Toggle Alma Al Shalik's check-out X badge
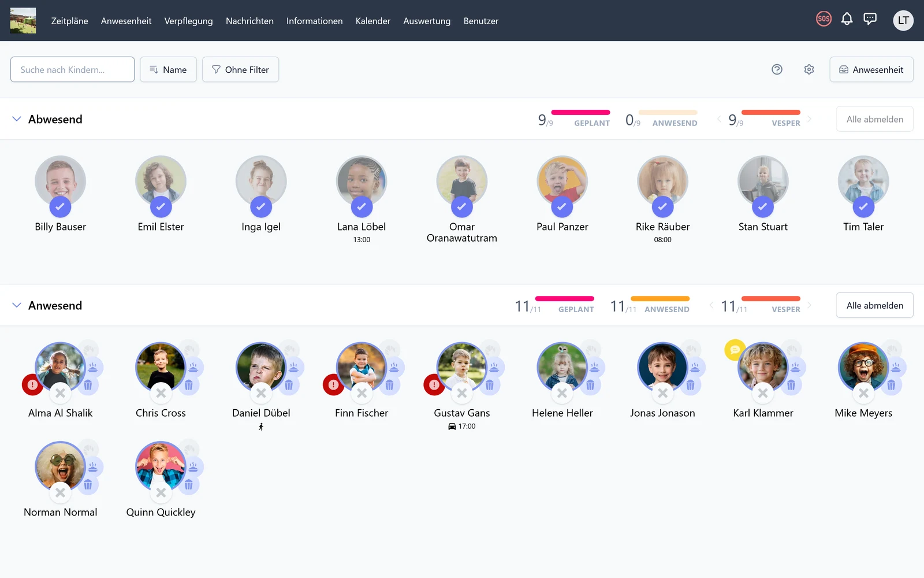Viewport: 924px width, 578px height. (x=60, y=393)
